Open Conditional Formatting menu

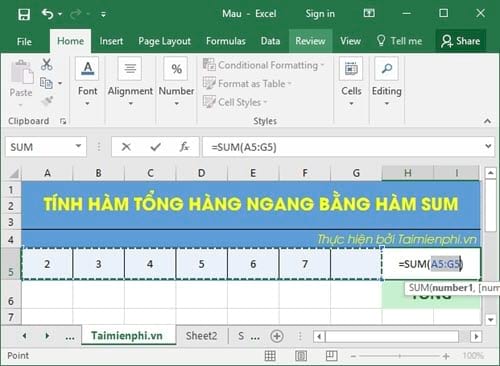pyautogui.click(x=263, y=65)
